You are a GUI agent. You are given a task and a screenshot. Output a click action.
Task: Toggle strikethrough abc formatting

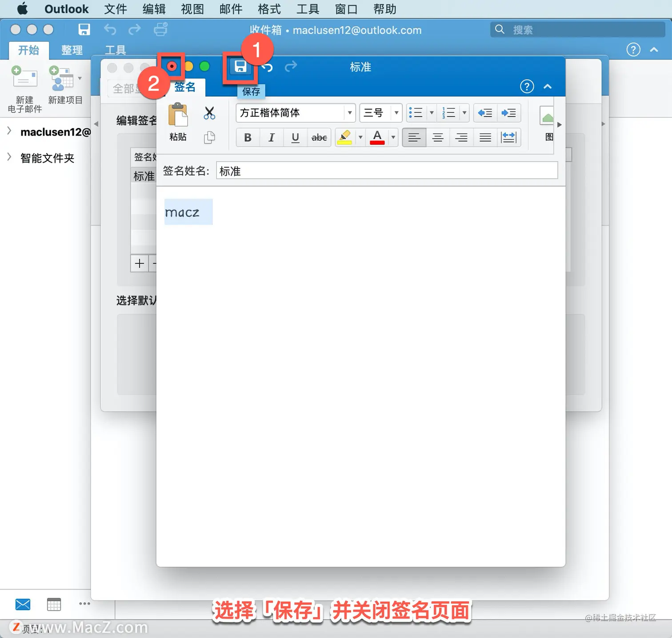coord(319,138)
